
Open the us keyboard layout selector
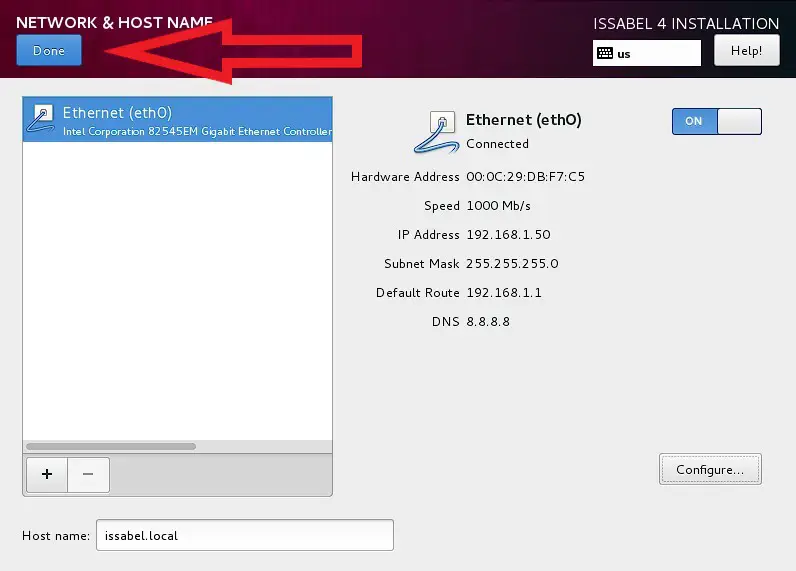[x=646, y=53]
